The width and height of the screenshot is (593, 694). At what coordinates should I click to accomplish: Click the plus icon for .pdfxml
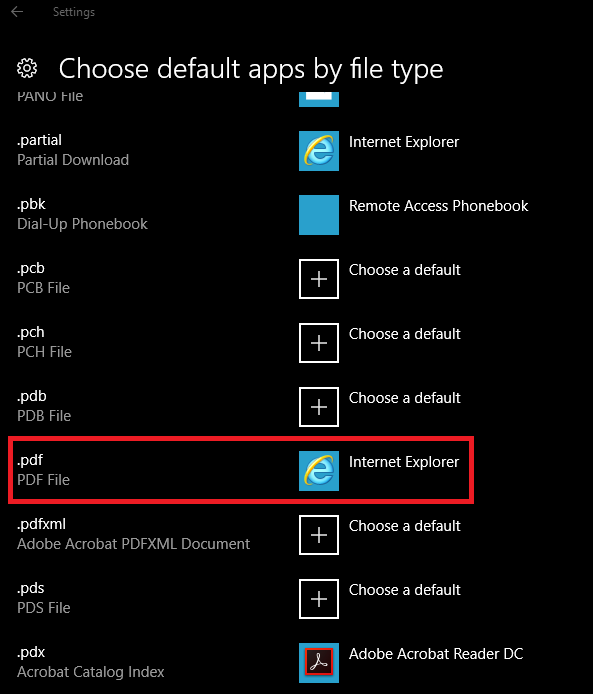click(x=319, y=535)
